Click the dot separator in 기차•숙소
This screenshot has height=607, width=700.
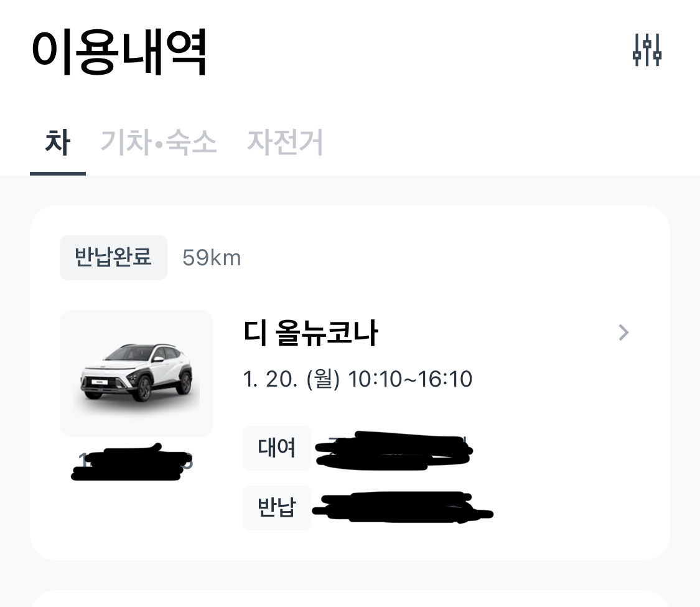159,144
